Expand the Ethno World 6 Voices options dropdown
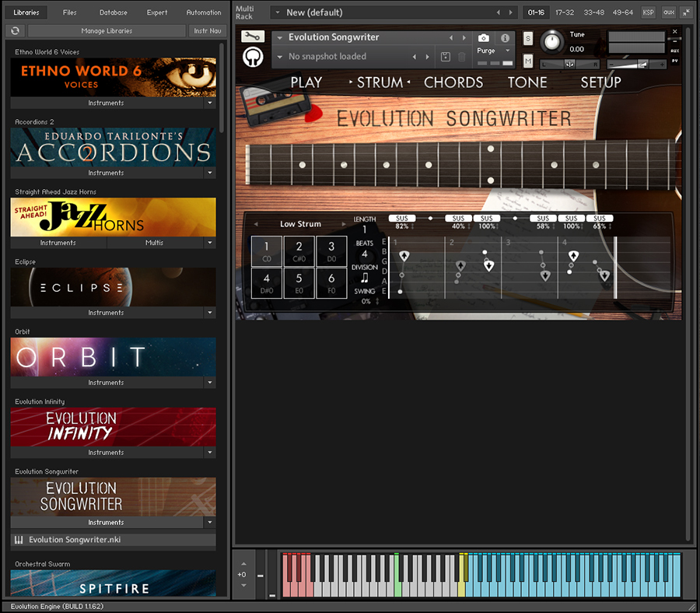This screenshot has height=613, width=700. (x=210, y=103)
